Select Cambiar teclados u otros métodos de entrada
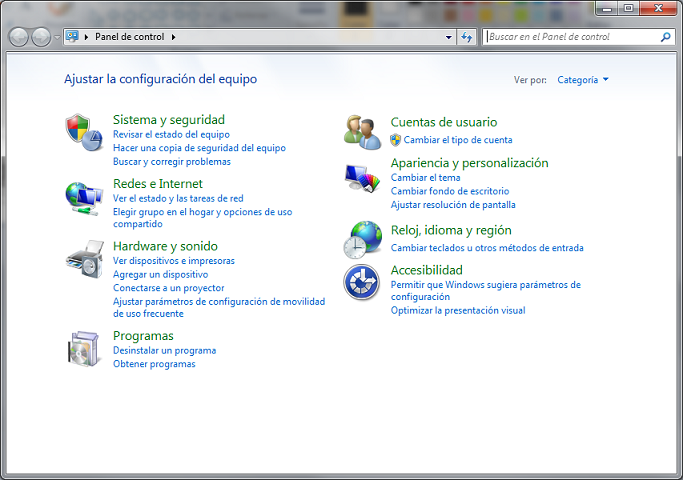 pyautogui.click(x=487, y=248)
